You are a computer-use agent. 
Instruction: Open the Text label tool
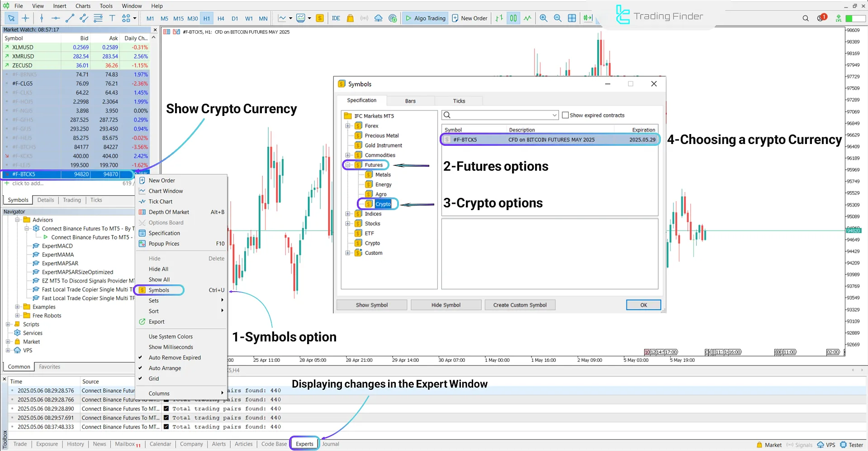pos(112,19)
